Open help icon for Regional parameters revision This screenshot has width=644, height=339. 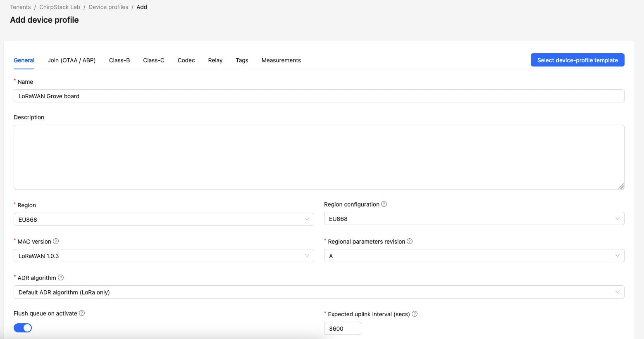coord(410,241)
